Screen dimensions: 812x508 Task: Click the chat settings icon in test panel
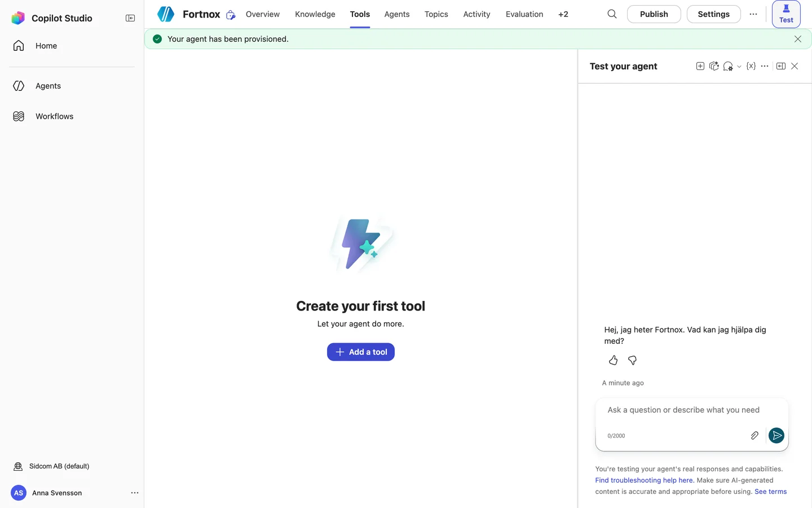(728, 67)
